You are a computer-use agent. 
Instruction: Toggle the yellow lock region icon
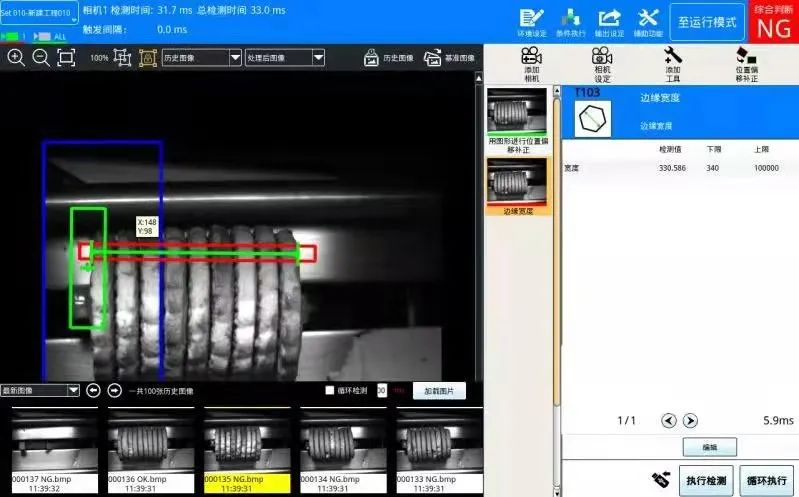148,58
